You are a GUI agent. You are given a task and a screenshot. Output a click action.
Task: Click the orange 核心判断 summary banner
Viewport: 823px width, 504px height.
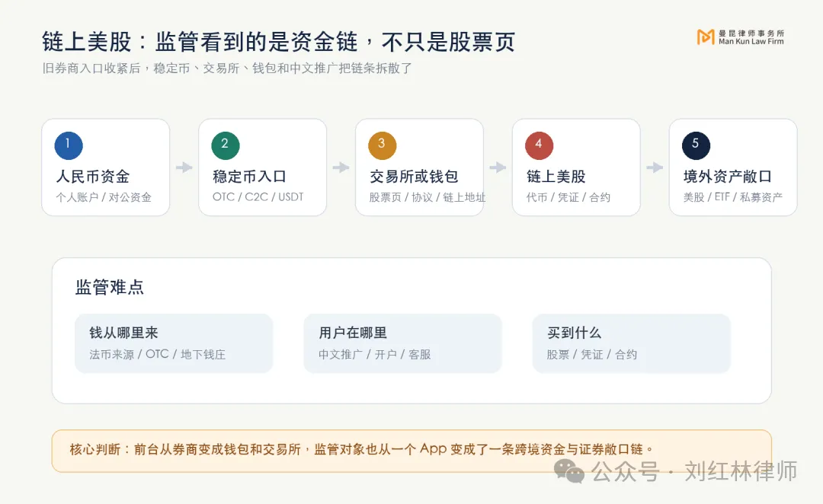point(411,451)
